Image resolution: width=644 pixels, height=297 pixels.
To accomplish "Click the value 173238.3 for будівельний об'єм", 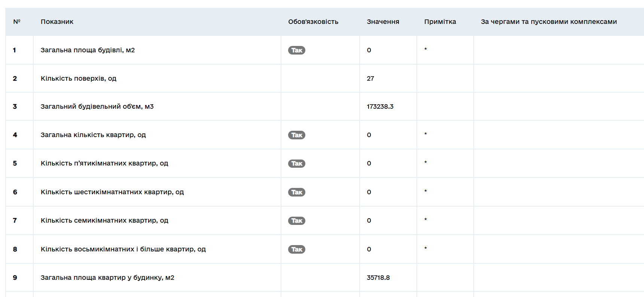I will [380, 106].
